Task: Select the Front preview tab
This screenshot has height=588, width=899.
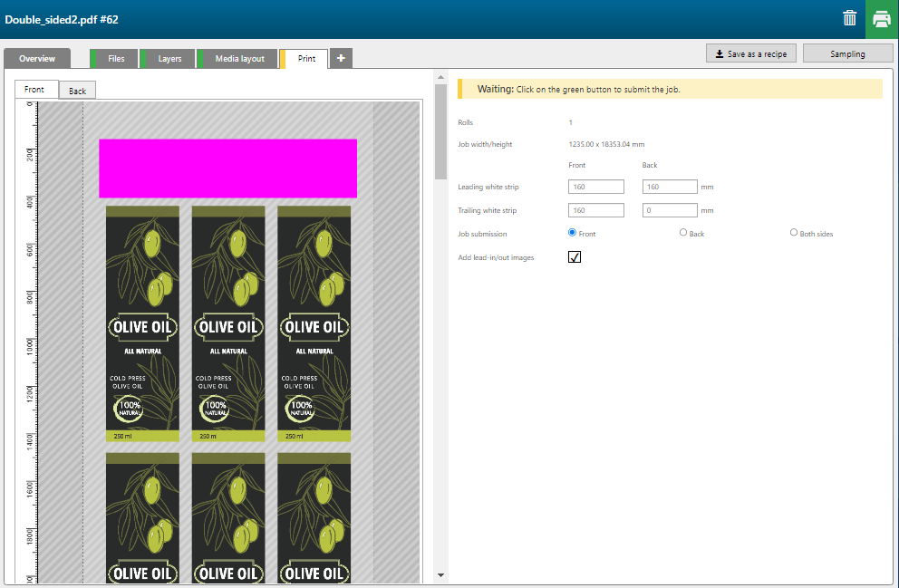Action: [34, 90]
